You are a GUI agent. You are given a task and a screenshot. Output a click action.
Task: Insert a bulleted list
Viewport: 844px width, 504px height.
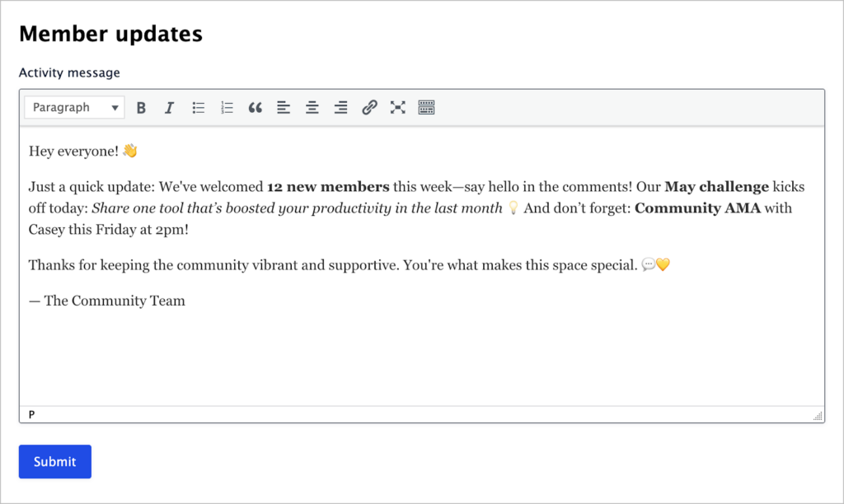[x=198, y=107]
